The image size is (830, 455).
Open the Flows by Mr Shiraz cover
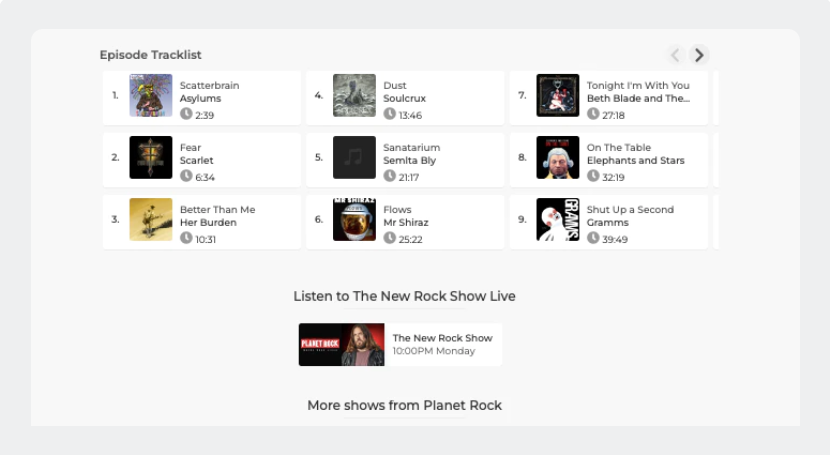tap(354, 220)
